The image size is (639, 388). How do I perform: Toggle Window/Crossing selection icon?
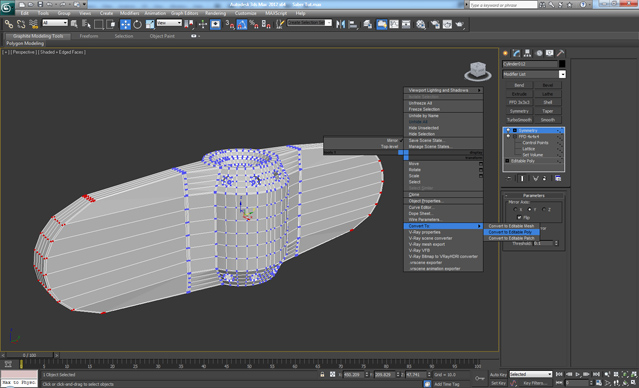click(111, 24)
